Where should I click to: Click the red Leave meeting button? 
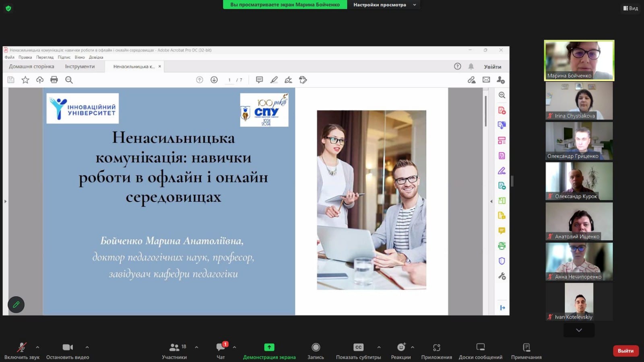point(625,351)
